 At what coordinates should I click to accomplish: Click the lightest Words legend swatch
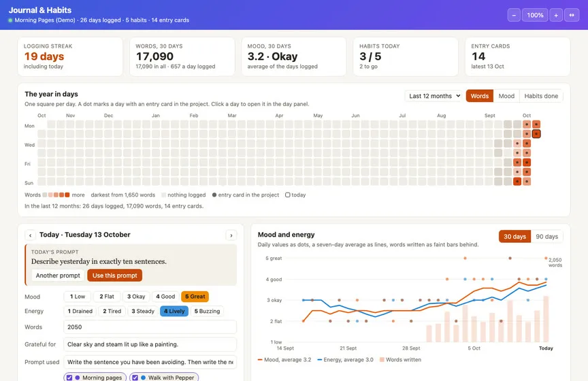pos(45,195)
